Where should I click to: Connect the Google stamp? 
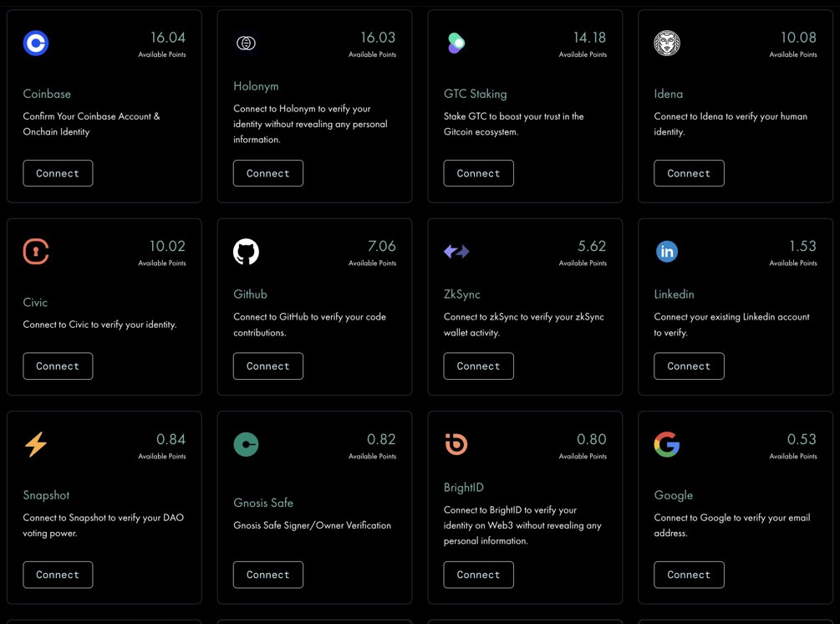point(689,575)
